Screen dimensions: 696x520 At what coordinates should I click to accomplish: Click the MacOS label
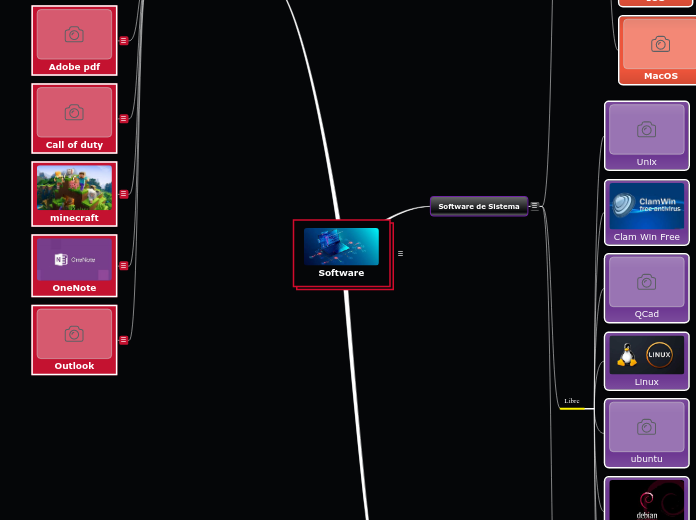coord(660,76)
